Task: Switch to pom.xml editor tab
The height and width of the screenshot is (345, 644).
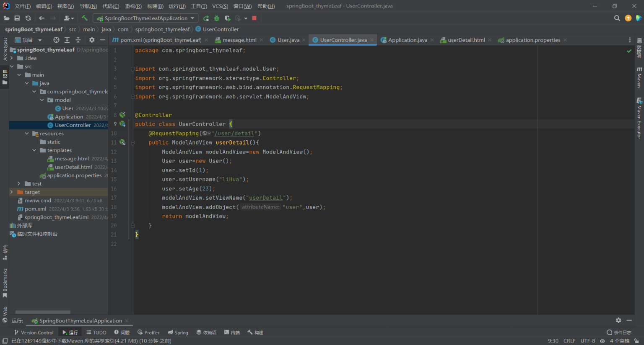Action: 161,40
